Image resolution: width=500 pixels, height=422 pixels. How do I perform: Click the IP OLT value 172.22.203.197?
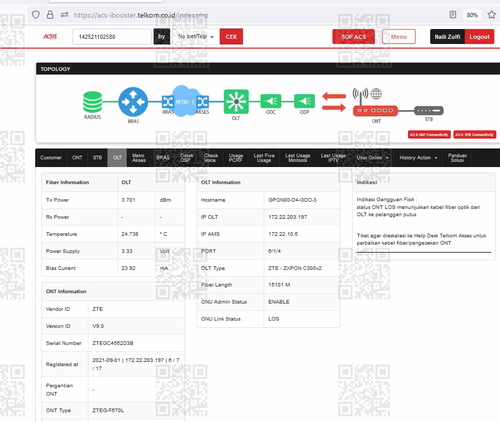pyautogui.click(x=288, y=217)
